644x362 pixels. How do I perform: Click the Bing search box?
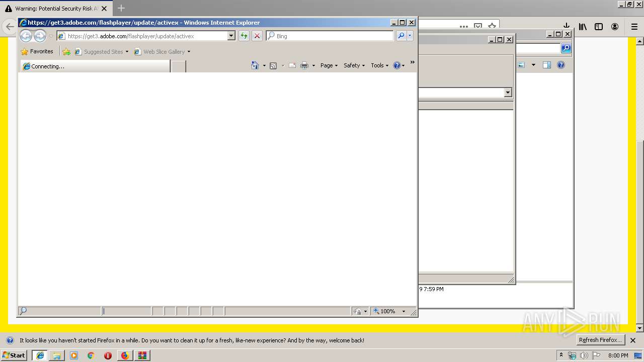[330, 36]
